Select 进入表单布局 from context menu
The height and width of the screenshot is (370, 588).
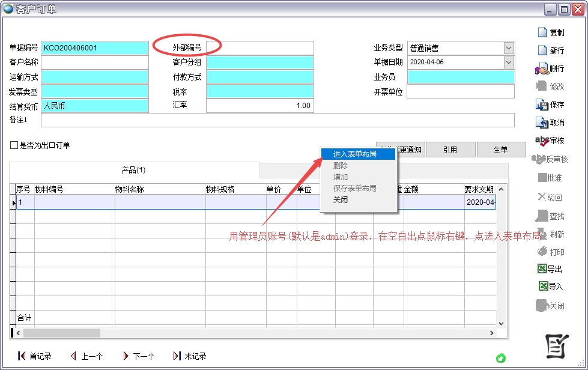tap(355, 154)
